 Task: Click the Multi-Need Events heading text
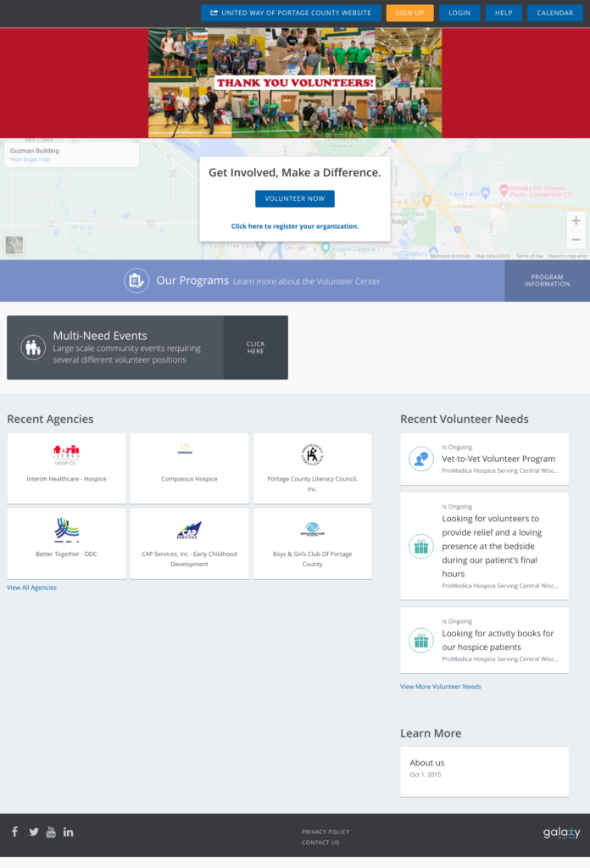(100, 336)
